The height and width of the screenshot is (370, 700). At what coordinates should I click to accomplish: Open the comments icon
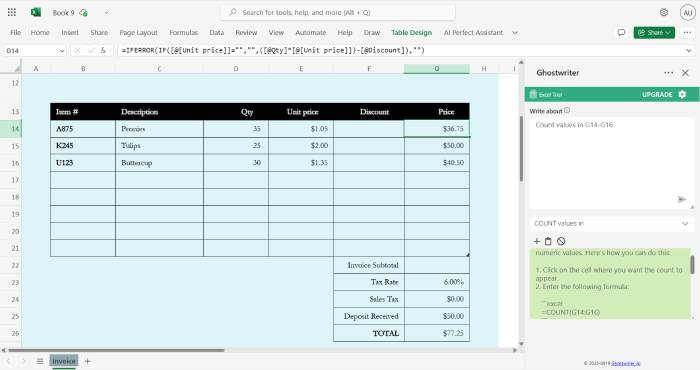click(621, 33)
